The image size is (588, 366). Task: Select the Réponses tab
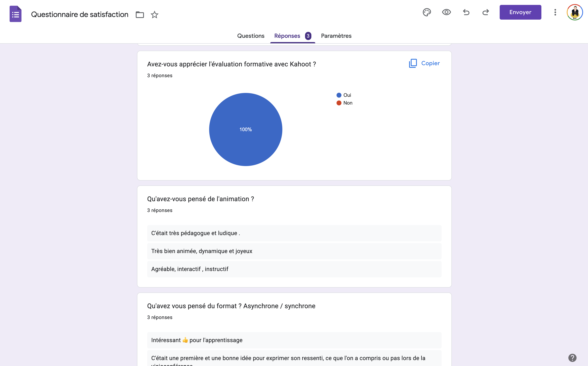(x=287, y=36)
